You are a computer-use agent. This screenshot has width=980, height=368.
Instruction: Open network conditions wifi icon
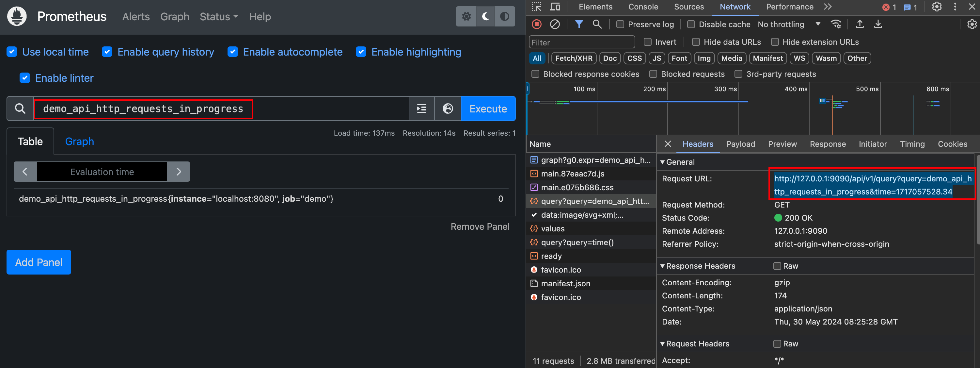836,25
